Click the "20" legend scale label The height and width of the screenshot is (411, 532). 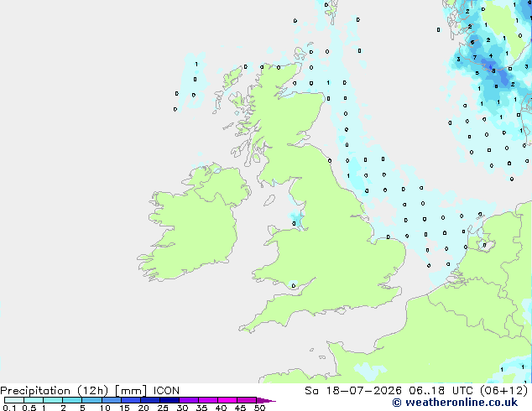coord(143,408)
